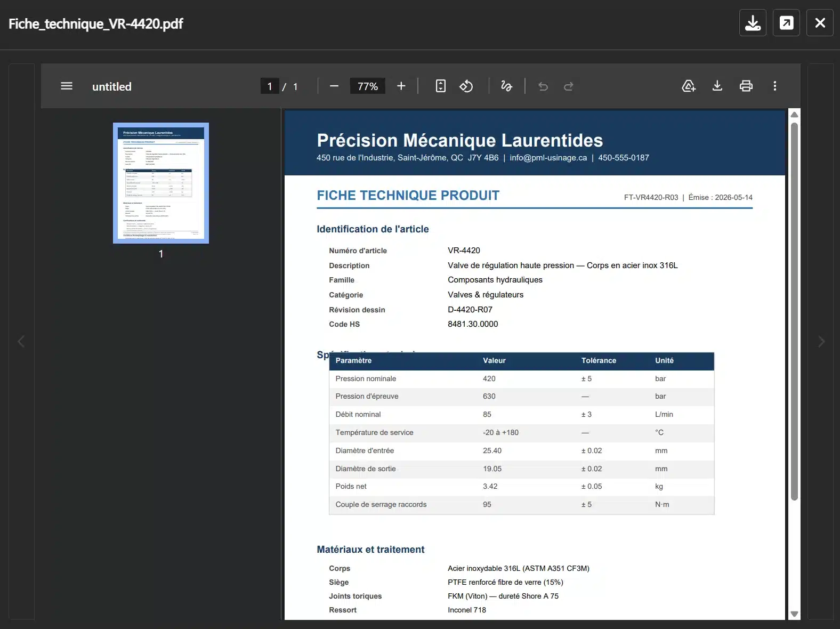
Task: Click the 'FICHE TECHNIQUE PRODUIT' heading
Action: click(x=408, y=196)
